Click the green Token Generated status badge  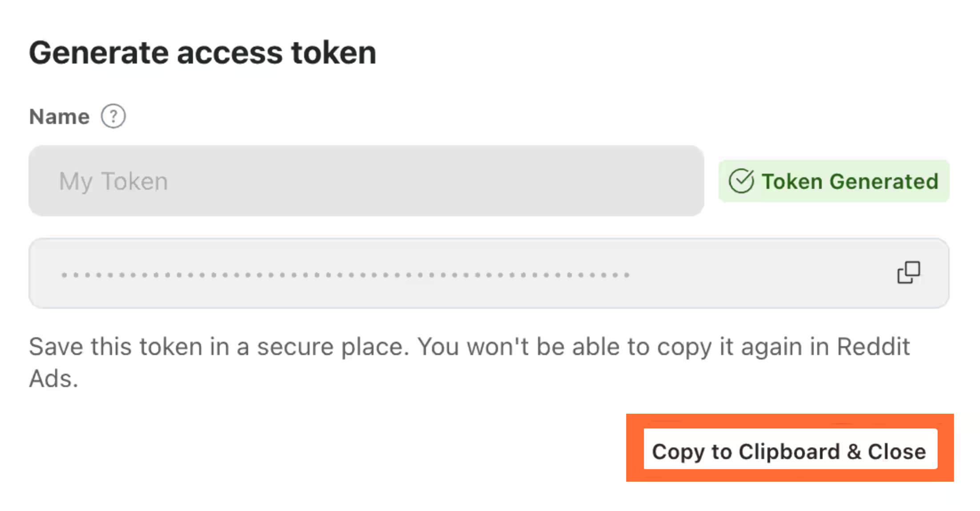[834, 181]
